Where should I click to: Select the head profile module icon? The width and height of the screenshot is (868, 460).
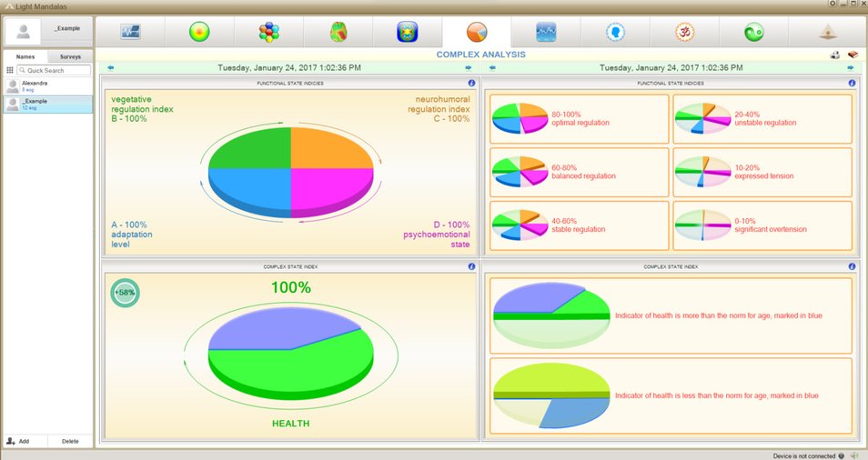(x=615, y=33)
